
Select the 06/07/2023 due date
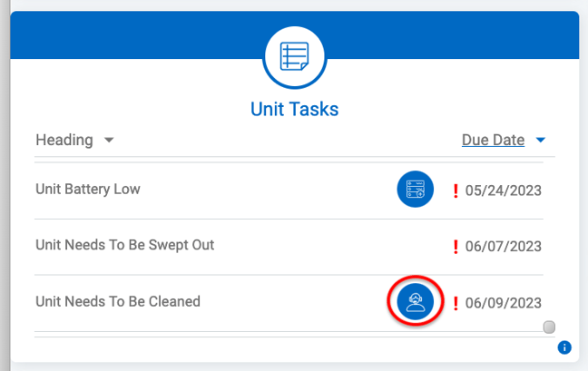click(x=504, y=247)
